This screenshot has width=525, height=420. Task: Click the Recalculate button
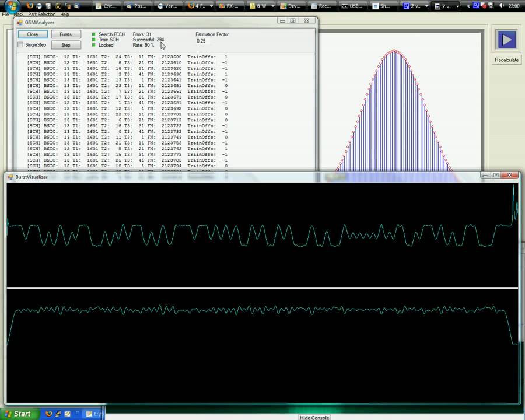pos(506,60)
